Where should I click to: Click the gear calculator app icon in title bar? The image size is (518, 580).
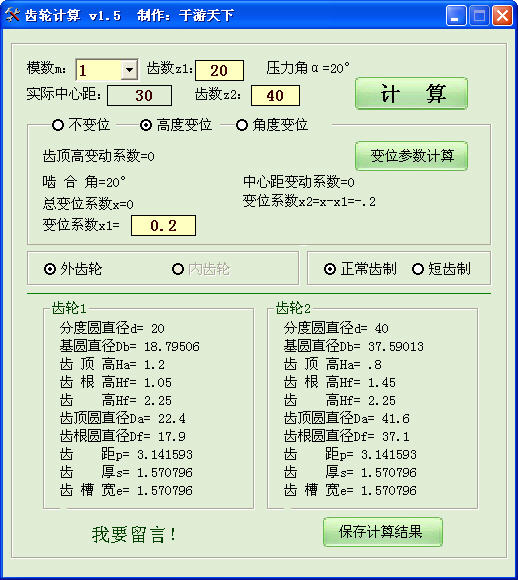pos(12,15)
